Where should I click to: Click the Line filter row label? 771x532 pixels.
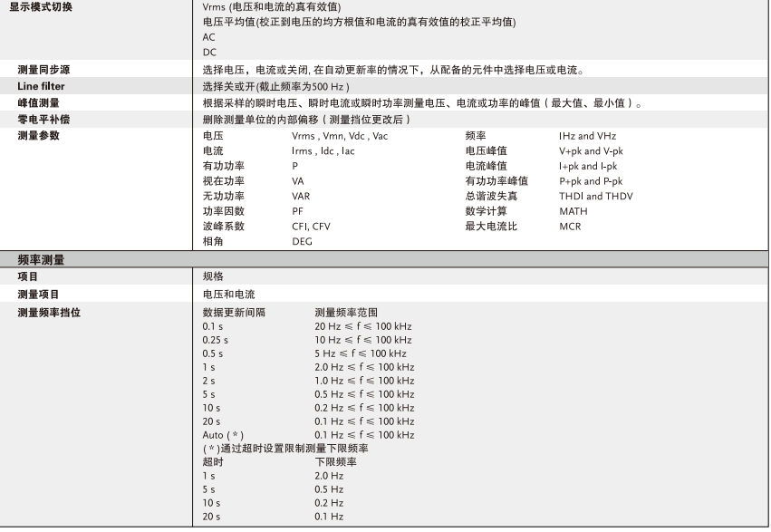point(41,86)
